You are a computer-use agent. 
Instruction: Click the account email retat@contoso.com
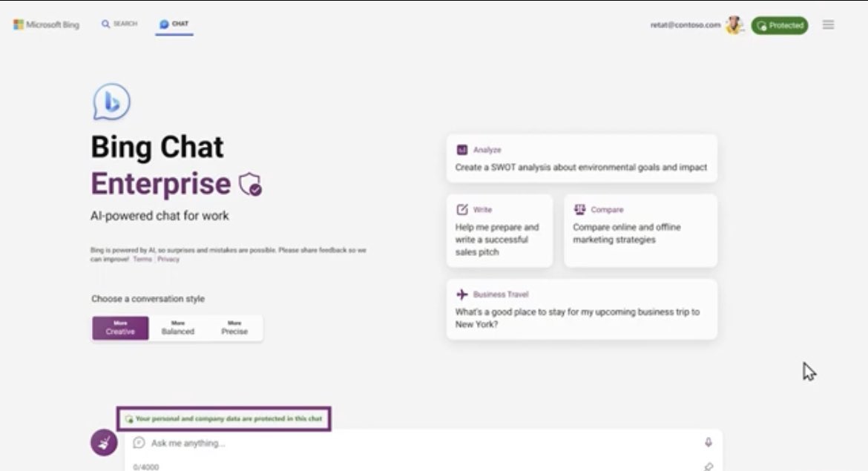pos(685,25)
